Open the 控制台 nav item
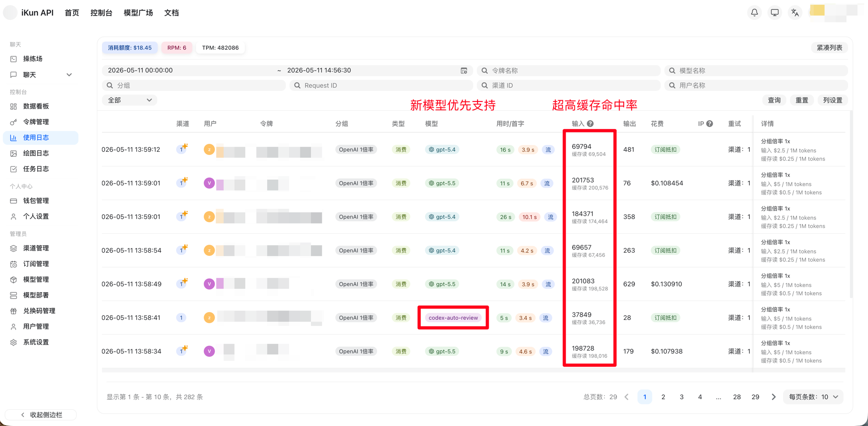Image resolution: width=868 pixels, height=426 pixels. coord(101,13)
